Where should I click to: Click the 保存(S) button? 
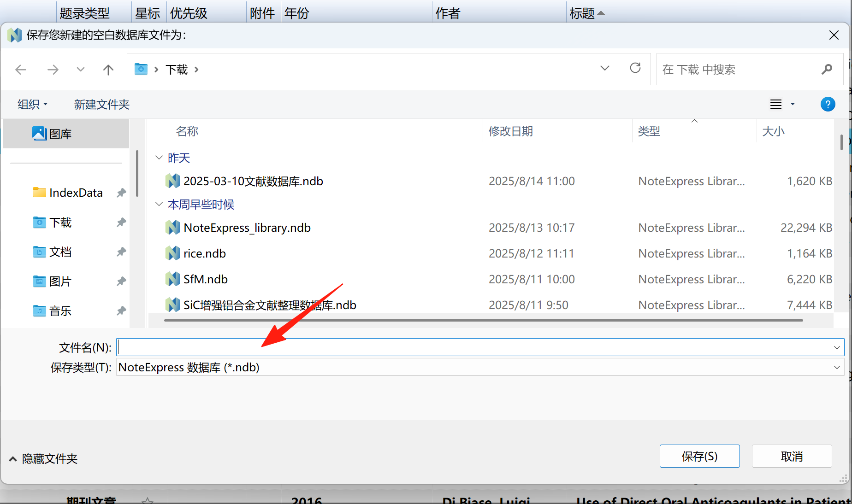click(x=700, y=456)
